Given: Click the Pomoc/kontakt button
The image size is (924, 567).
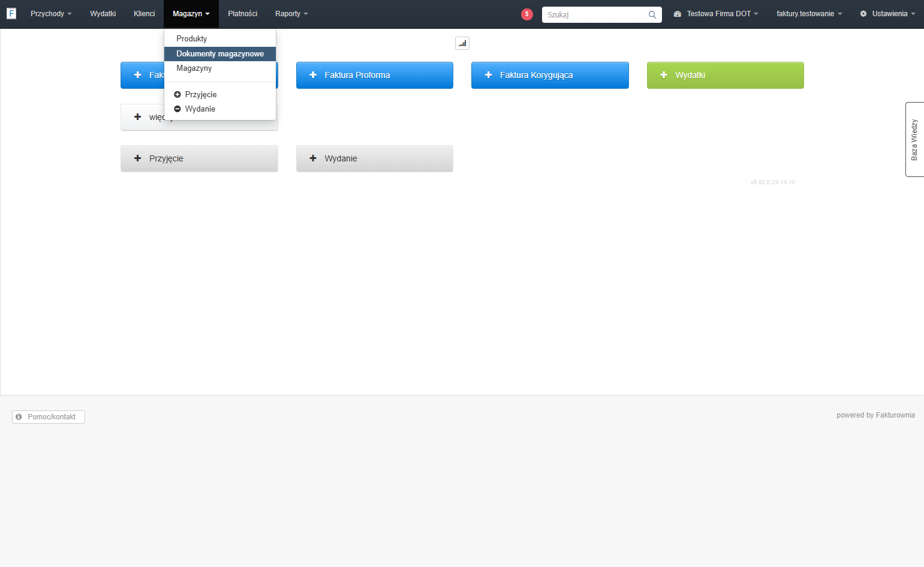Looking at the screenshot, I should coord(49,417).
